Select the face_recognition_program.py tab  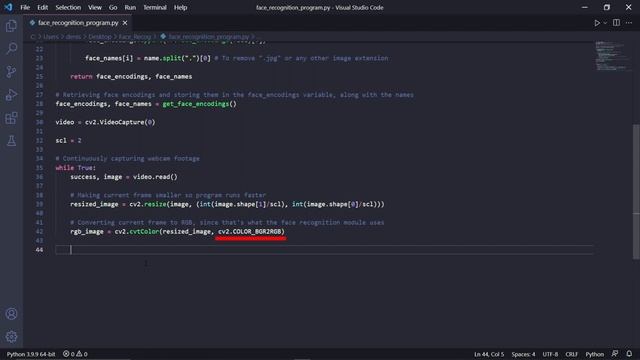[78, 23]
